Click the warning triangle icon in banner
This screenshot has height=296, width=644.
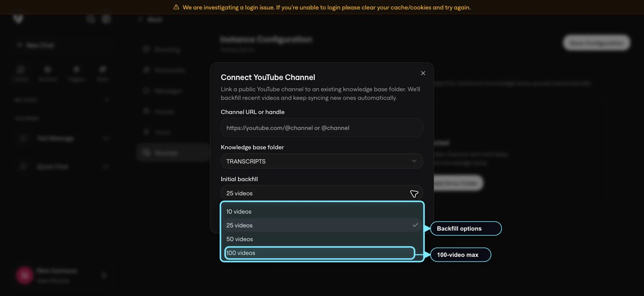176,7
